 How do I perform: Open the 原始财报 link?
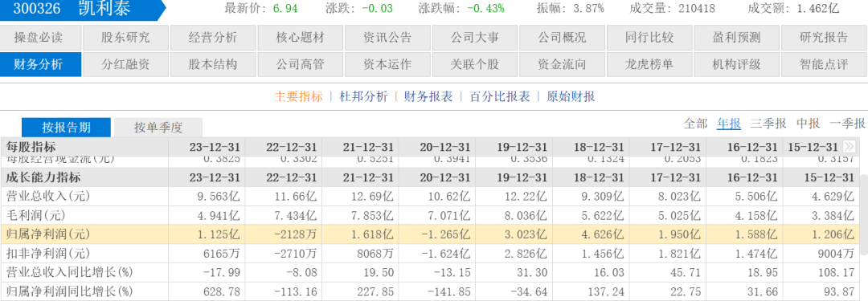[x=571, y=96]
